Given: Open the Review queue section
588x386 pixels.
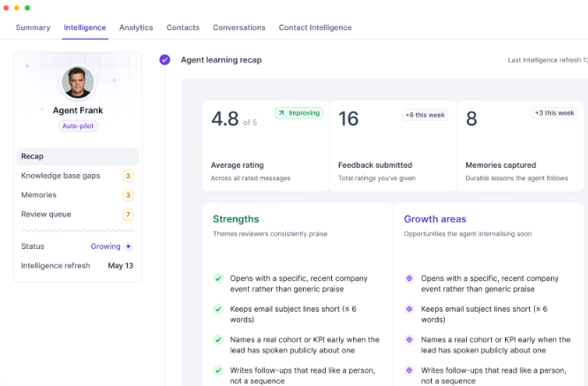Looking at the screenshot, I should click(78, 214).
